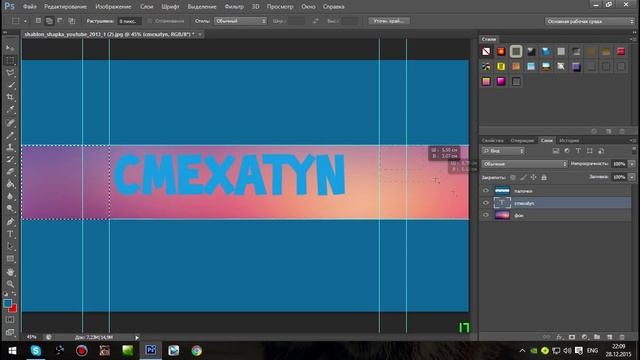Click the Refine Edge button
Image resolution: width=640 pixels, height=360 pixels.
tap(389, 21)
